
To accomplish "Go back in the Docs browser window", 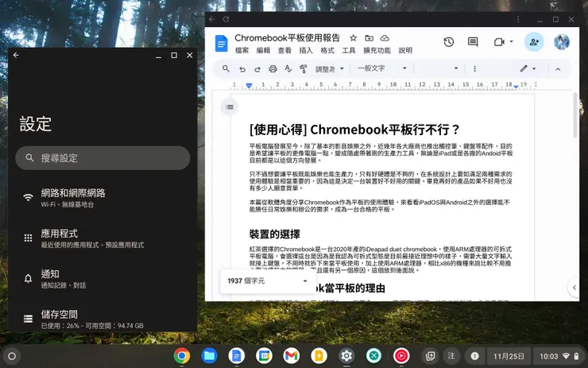I will pos(212,19).
